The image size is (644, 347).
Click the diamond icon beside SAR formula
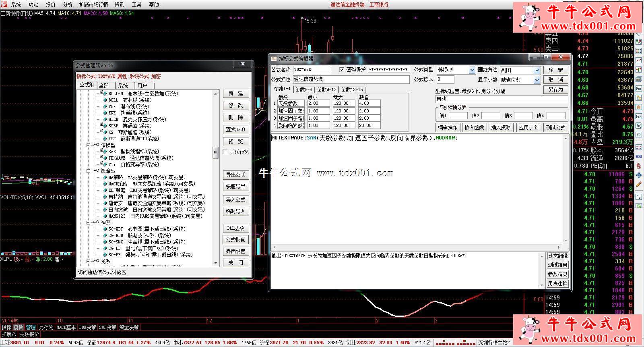pos(105,152)
